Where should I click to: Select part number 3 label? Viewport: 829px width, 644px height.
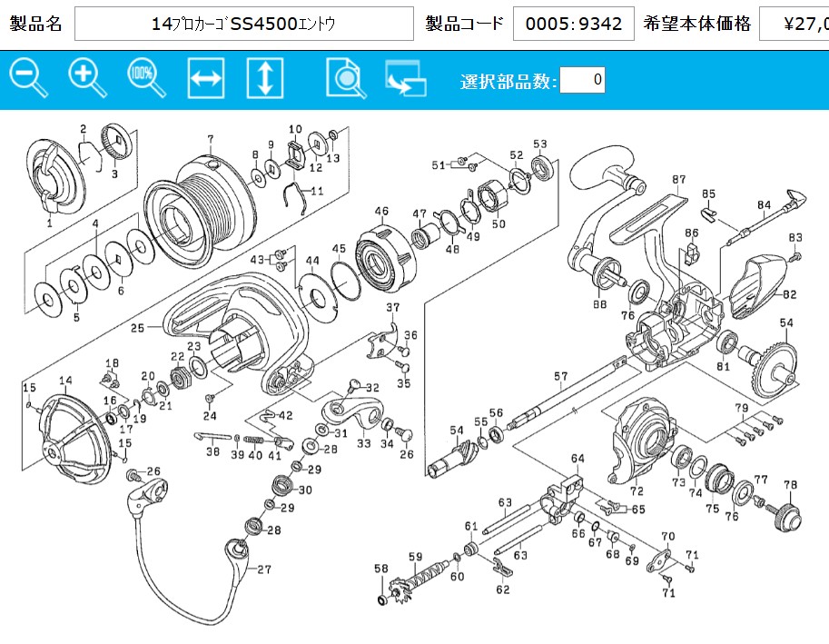coord(114,173)
